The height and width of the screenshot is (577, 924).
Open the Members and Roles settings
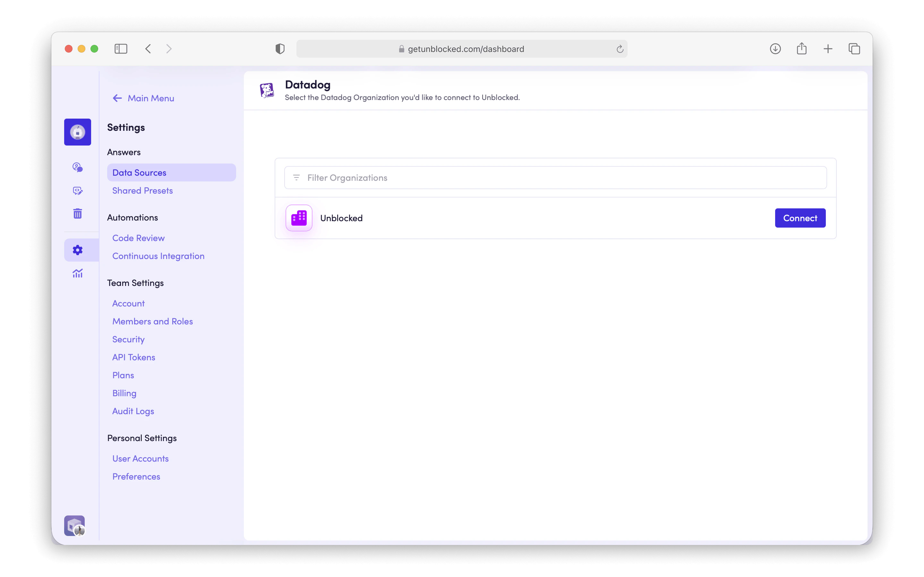[152, 321]
